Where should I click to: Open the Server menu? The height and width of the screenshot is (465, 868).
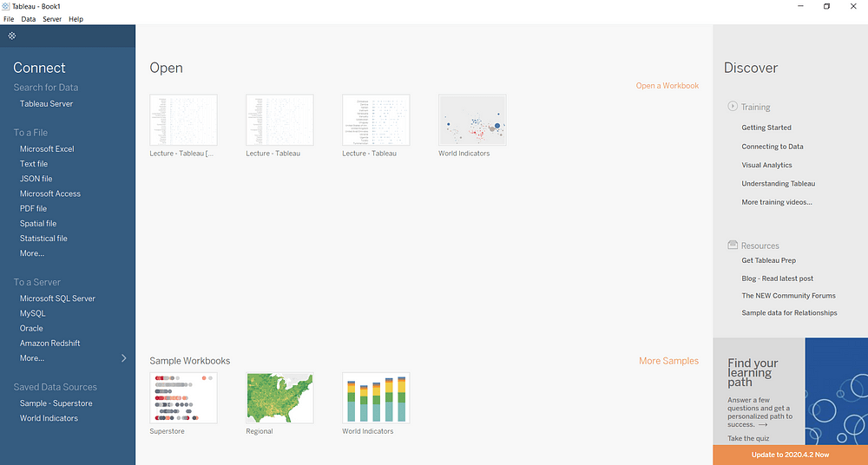click(x=52, y=19)
